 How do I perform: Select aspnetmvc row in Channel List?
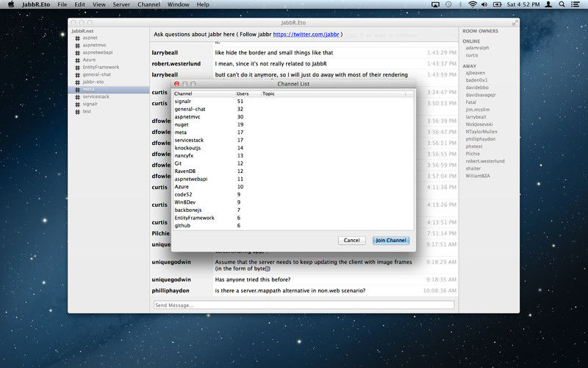click(x=293, y=117)
